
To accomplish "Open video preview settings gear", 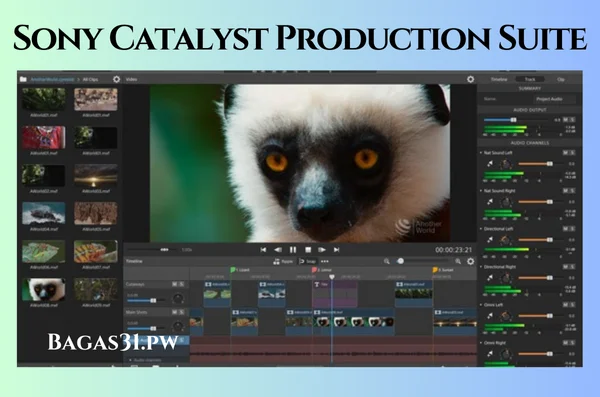I will (x=470, y=79).
